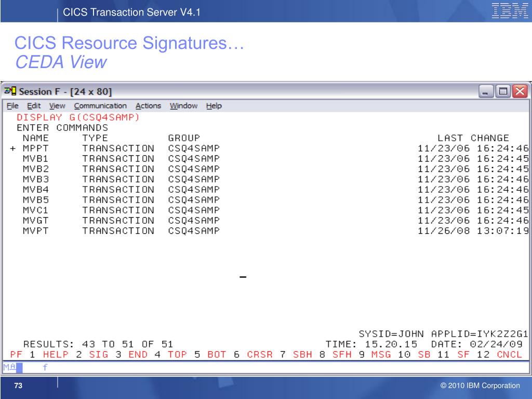532x399 pixels.
Task: Click the TYPE column header
Action: [95, 138]
